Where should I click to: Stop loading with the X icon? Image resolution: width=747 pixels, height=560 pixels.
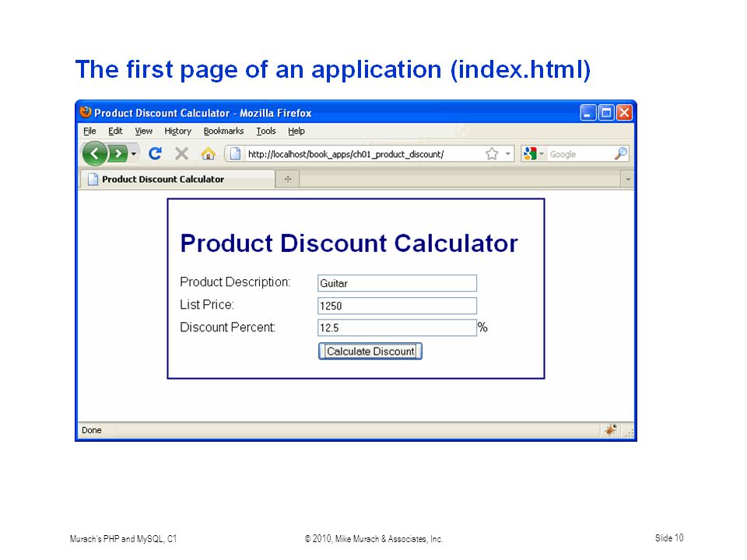click(181, 153)
